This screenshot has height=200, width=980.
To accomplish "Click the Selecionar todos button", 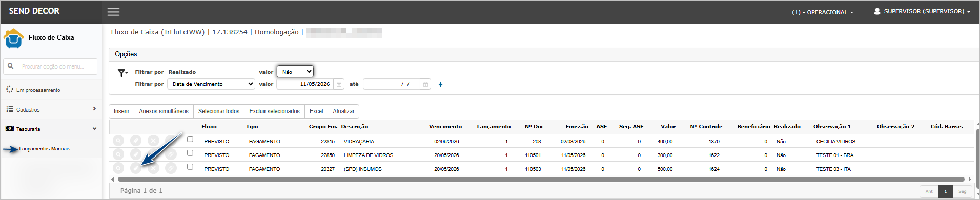I will (219, 111).
